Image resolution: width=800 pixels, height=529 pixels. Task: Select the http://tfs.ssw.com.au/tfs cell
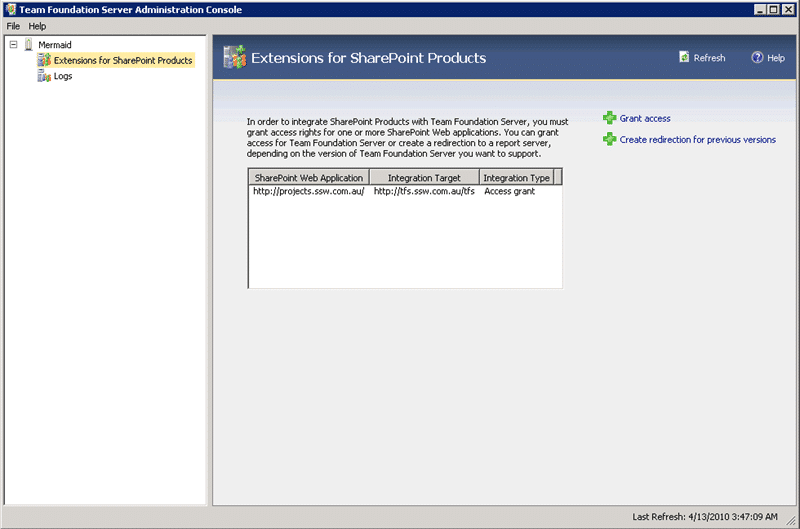point(424,191)
